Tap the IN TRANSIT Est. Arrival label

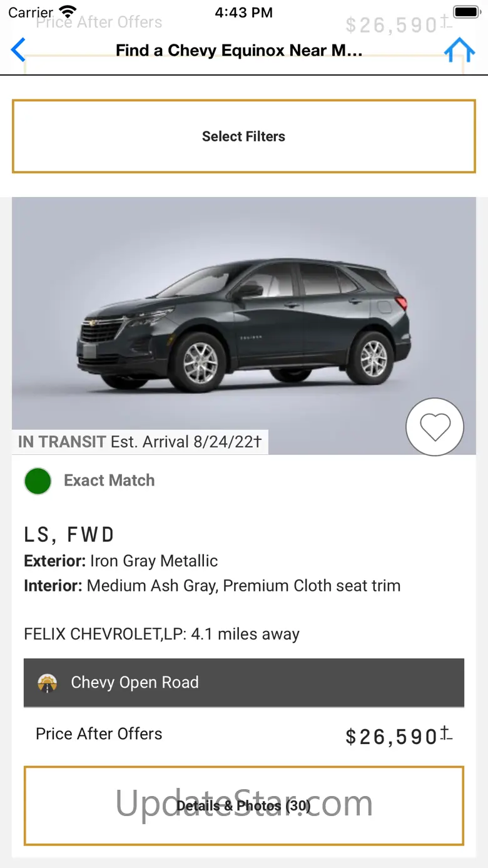point(140,442)
